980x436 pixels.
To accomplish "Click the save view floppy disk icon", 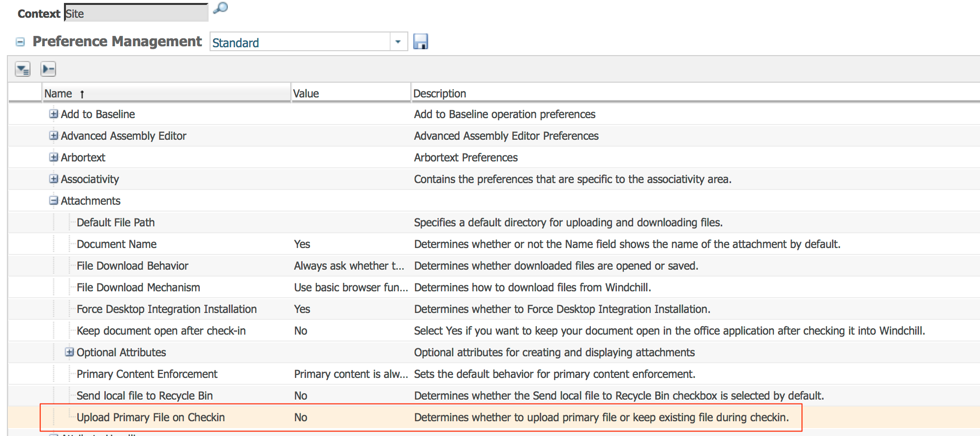I will pos(421,42).
